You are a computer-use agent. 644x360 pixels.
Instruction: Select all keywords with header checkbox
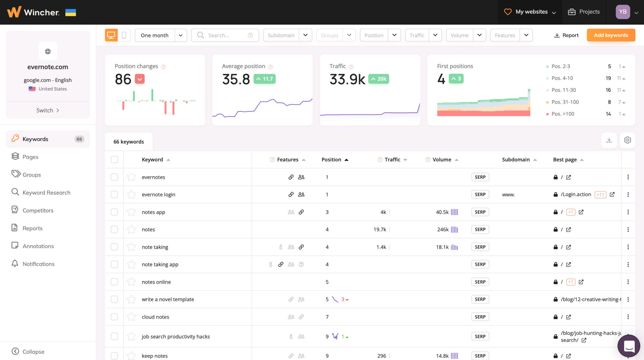(114, 160)
